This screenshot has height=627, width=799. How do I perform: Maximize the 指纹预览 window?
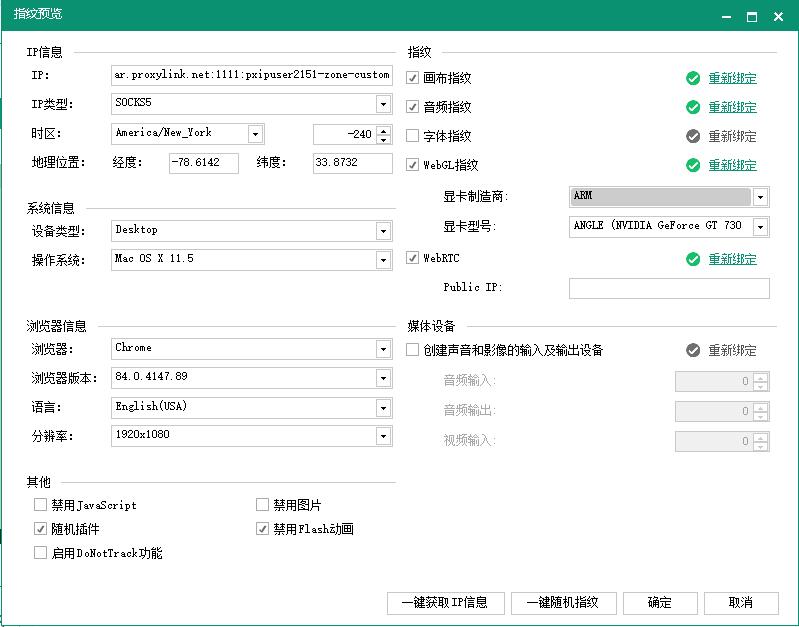coord(752,17)
